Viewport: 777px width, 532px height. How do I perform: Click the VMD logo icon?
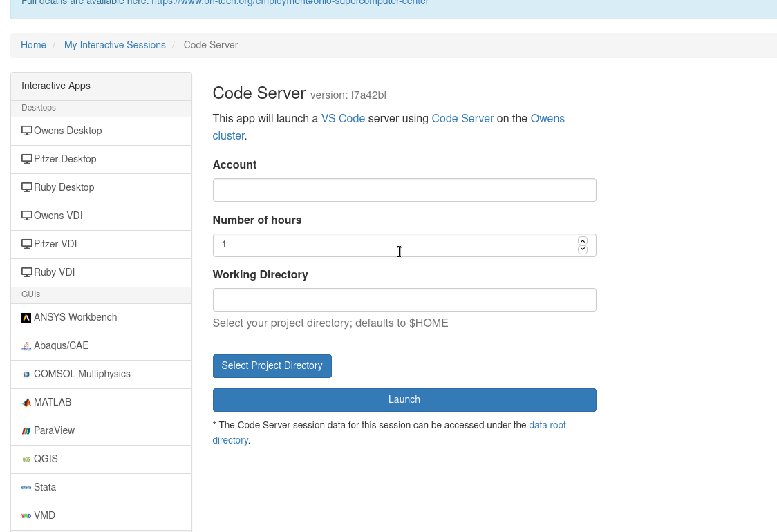pos(26,515)
